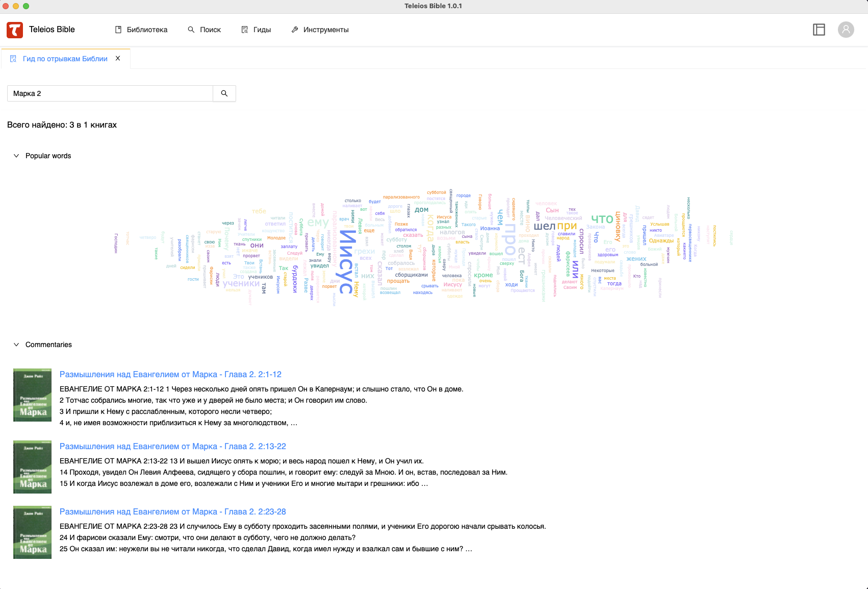Collapse the Popular words section
868x589 pixels.
pos(16,156)
